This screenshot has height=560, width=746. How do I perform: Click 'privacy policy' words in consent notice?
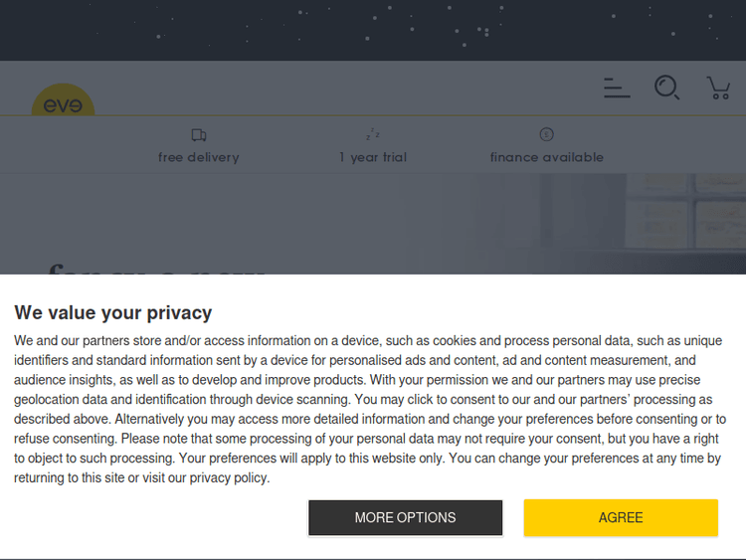pyautogui.click(x=228, y=477)
